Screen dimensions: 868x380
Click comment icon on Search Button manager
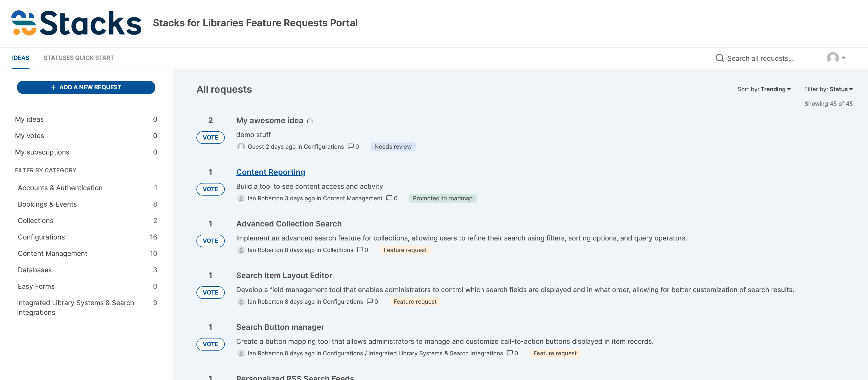point(509,353)
